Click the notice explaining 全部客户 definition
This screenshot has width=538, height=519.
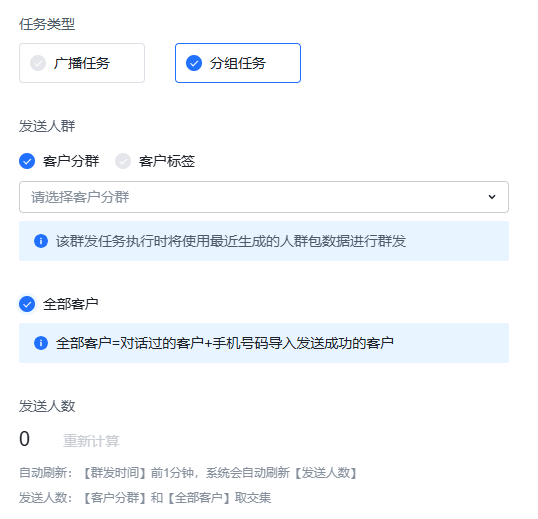pos(264,343)
